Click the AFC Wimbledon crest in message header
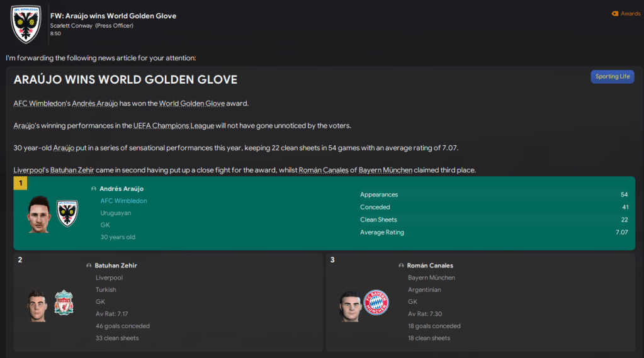The width and height of the screenshot is (644, 358). [x=26, y=24]
